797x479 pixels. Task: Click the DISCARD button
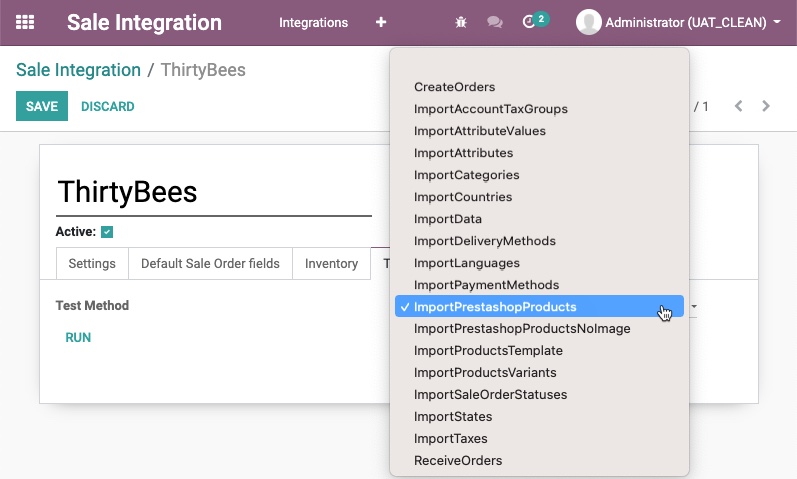pos(108,106)
